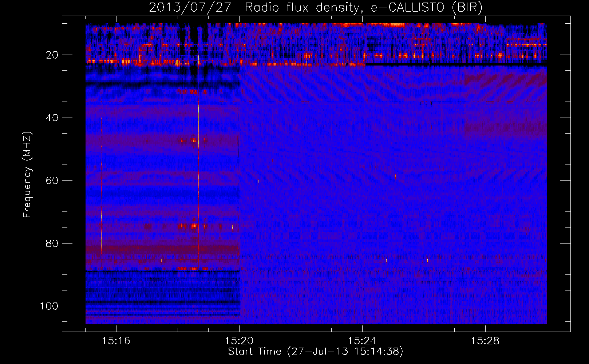This screenshot has height=364, width=589.
Task: Click the 'Frequency (MHZ)' y-axis label
Action: pos(28,175)
